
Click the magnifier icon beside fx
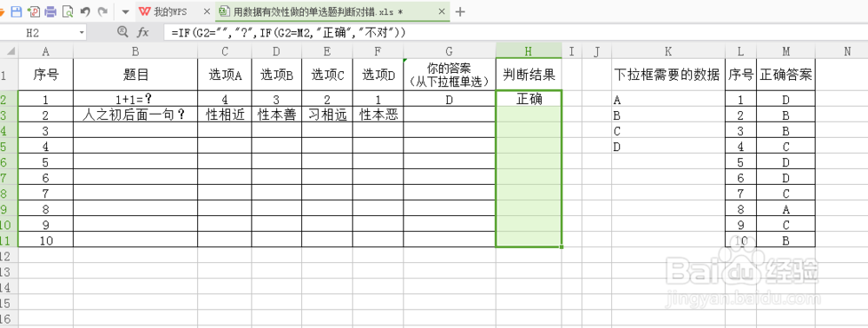pyautogui.click(x=123, y=33)
